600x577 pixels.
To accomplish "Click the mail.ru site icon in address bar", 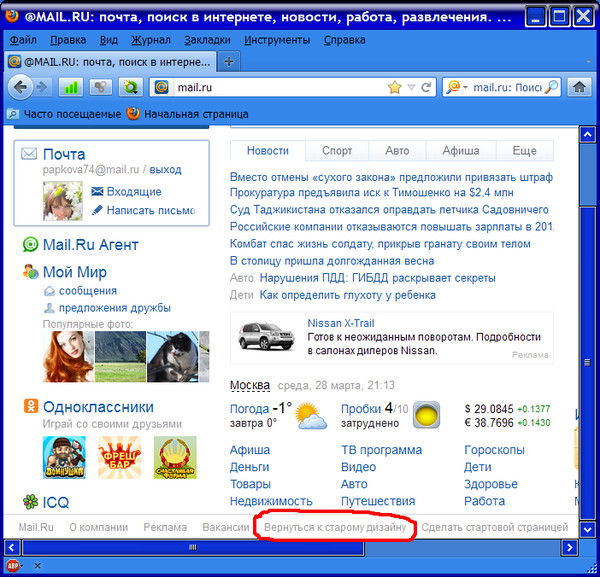I will (161, 87).
